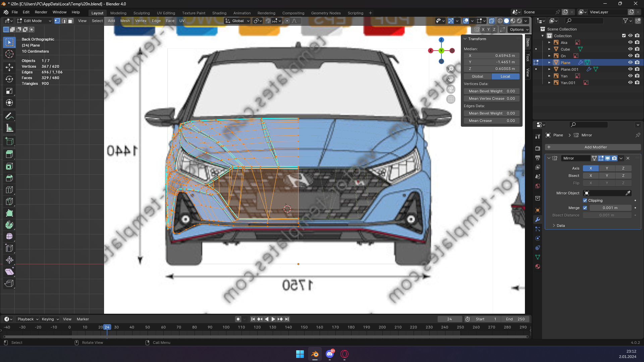Expand the Plane.001 tree item
644x362 pixels.
pos(549,69)
